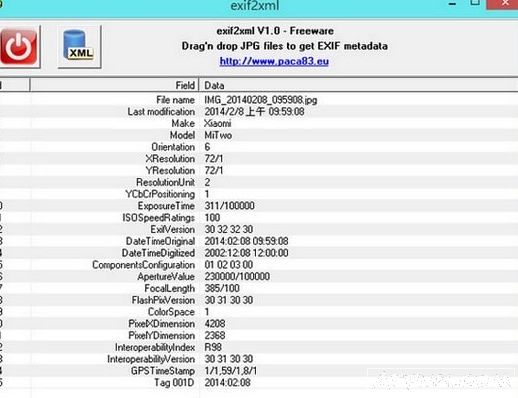Click the XML export database icon
The height and width of the screenshot is (398, 518).
point(79,46)
